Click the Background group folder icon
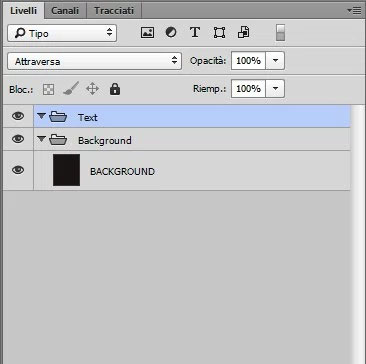366x364 pixels. point(58,140)
